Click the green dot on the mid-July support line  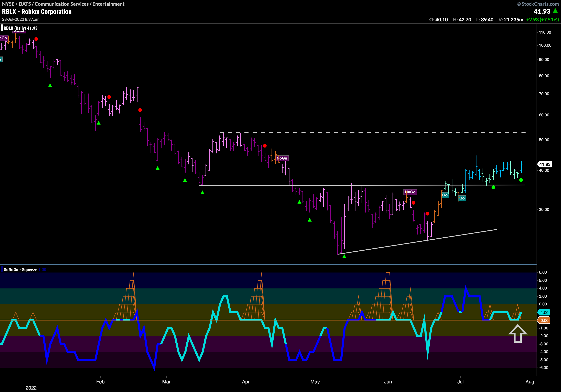pyautogui.click(x=493, y=187)
